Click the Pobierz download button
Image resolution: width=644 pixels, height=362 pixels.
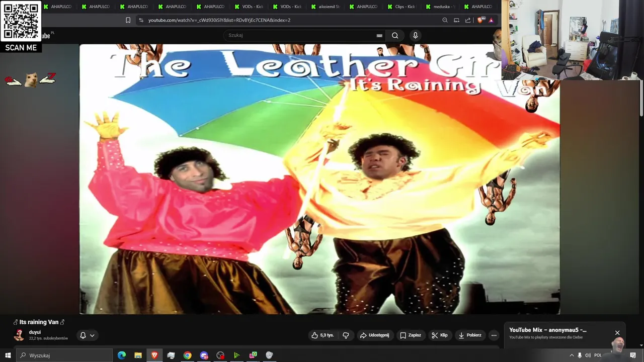(x=469, y=335)
